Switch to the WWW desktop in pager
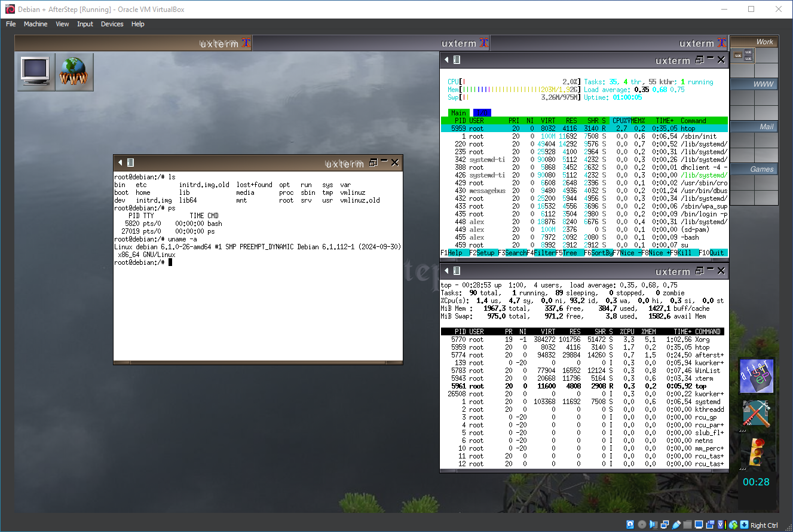 754,84
